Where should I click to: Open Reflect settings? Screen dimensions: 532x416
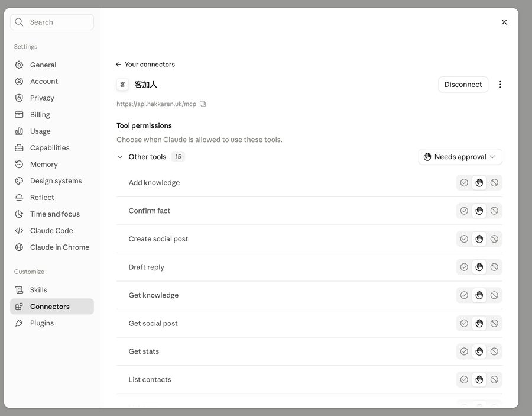[x=52, y=198]
